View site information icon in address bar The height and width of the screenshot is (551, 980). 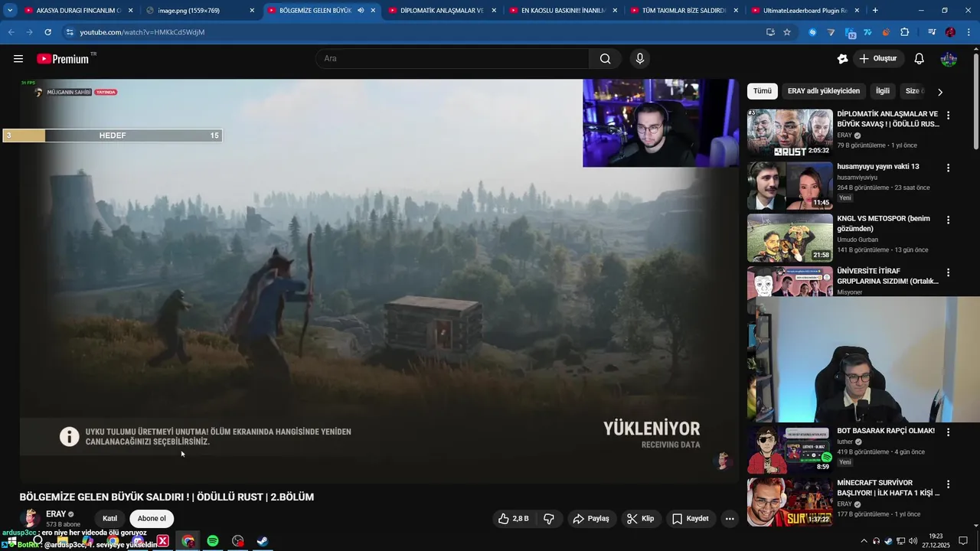[x=69, y=32]
